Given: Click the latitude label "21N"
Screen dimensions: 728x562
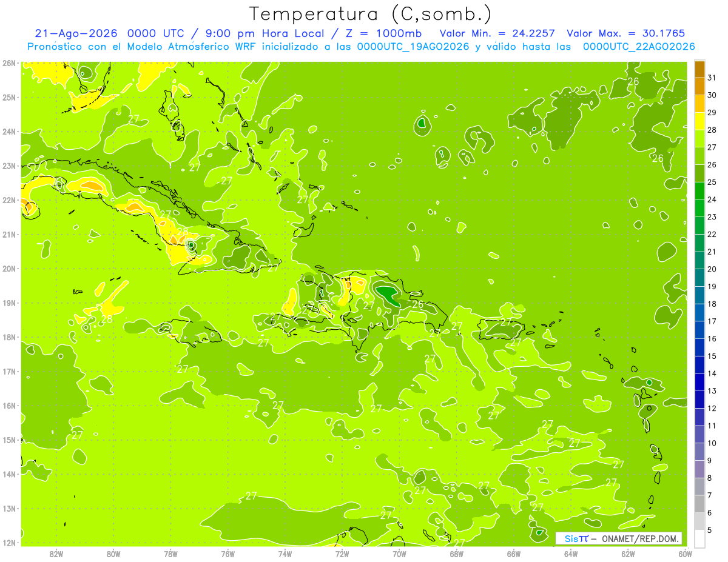Looking at the screenshot, I should tap(8, 234).
